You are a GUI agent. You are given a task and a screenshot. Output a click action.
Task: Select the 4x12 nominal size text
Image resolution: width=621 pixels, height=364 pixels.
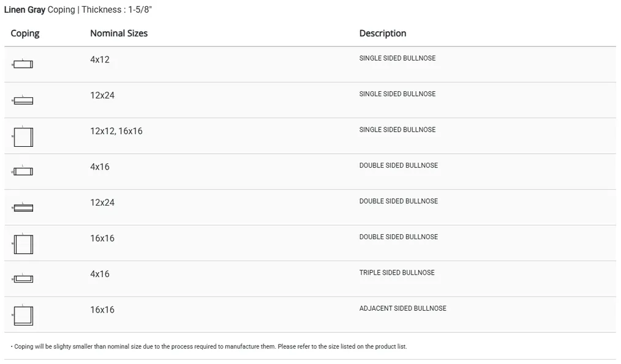point(100,60)
